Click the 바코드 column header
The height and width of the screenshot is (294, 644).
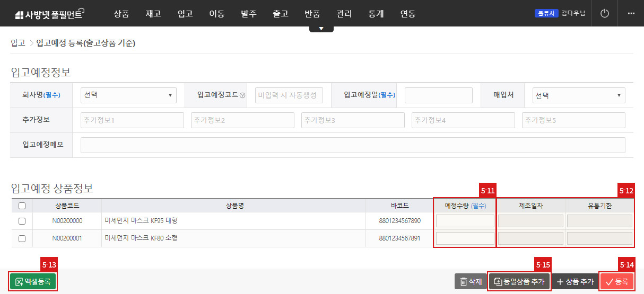pos(399,206)
